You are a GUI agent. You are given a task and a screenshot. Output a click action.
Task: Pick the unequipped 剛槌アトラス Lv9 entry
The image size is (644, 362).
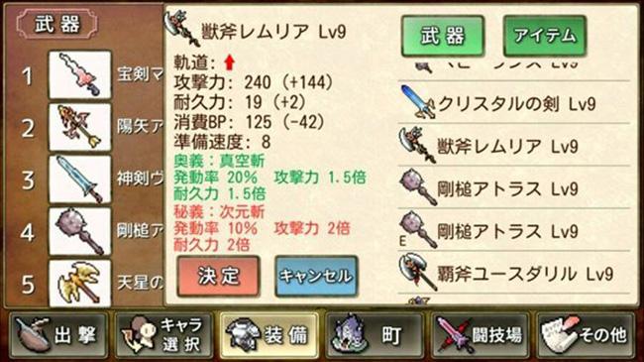[513, 187]
